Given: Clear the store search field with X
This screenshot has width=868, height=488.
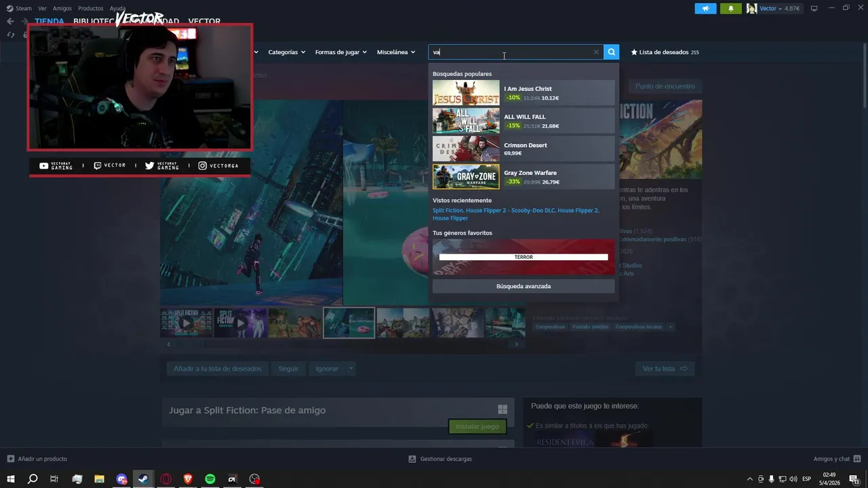Looking at the screenshot, I should [x=596, y=52].
